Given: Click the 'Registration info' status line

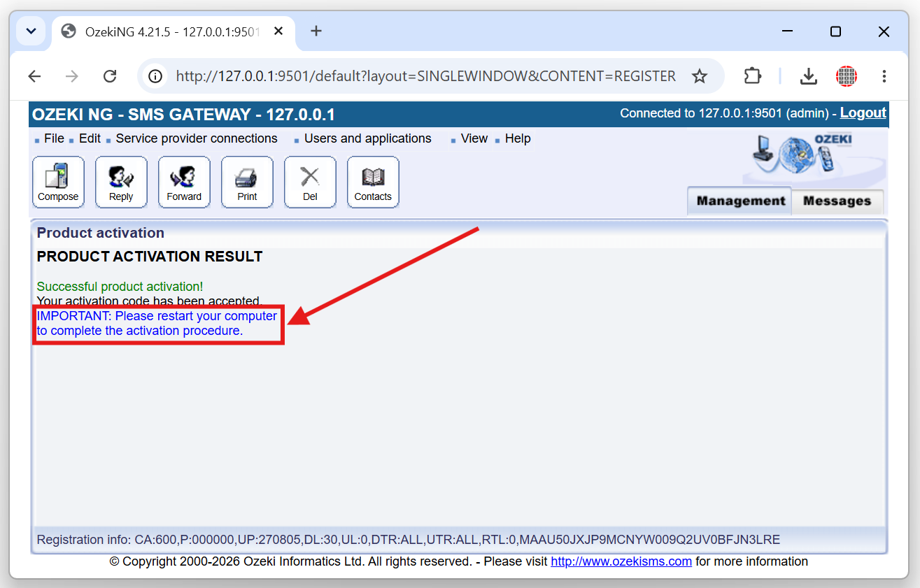Looking at the screenshot, I should click(408, 540).
